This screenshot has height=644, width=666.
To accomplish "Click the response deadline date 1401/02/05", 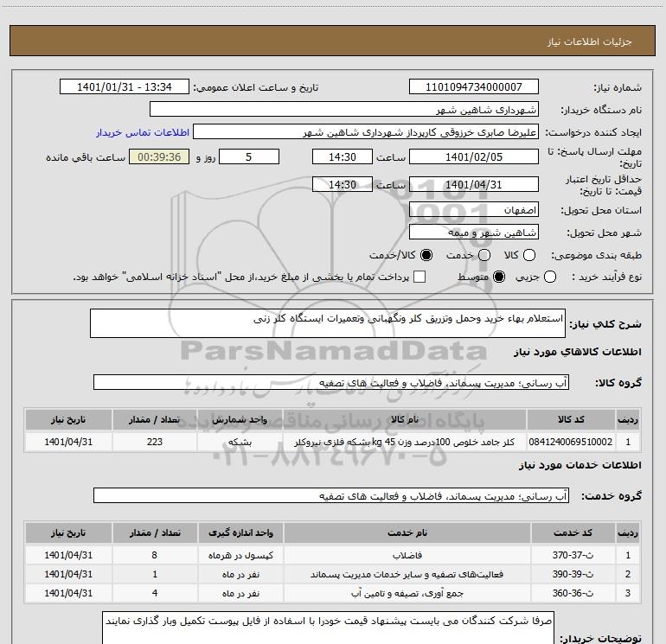I will point(474,156).
